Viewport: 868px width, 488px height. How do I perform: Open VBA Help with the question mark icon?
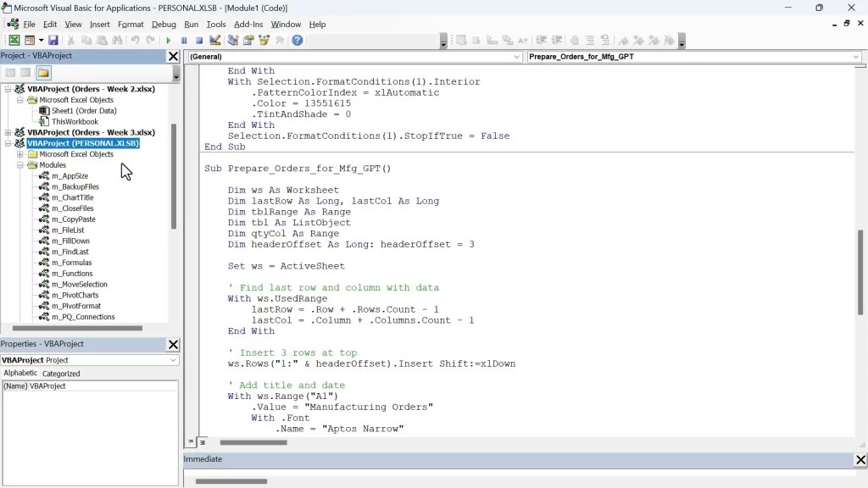point(298,40)
